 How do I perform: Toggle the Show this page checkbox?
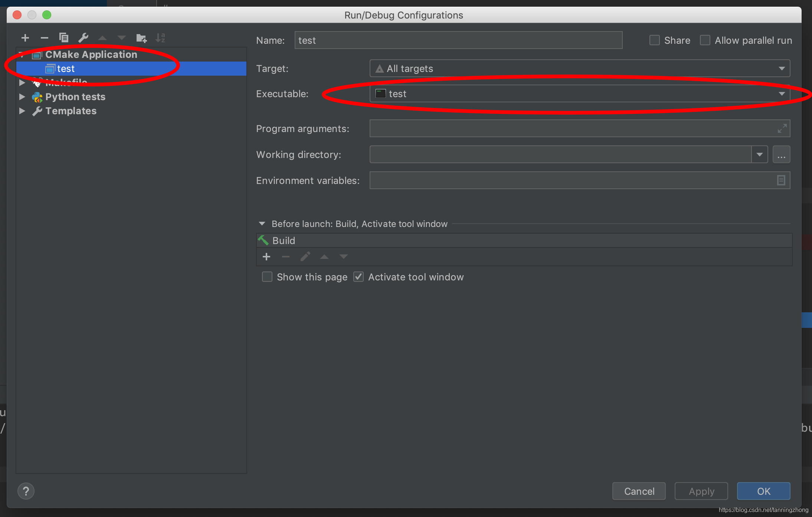tap(267, 277)
